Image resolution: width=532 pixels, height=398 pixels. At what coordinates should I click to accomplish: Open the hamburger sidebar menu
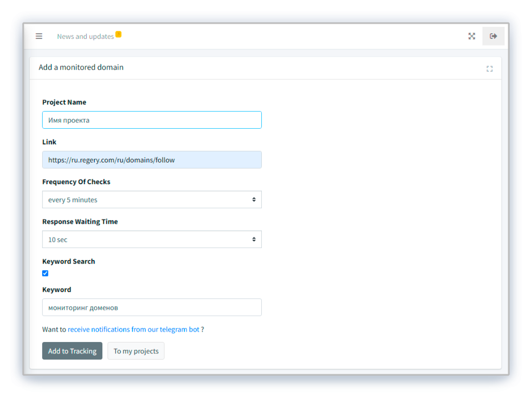[39, 36]
